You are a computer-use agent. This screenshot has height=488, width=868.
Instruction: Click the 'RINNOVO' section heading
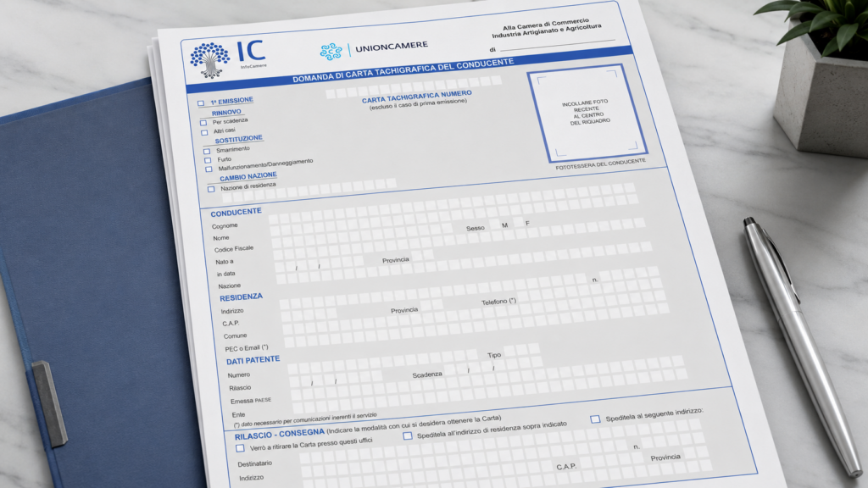pos(226,113)
